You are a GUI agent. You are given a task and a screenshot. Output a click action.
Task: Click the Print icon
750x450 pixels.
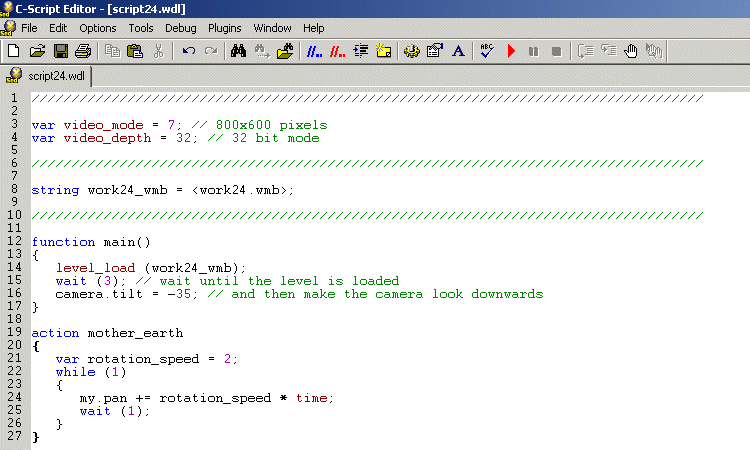coord(83,51)
